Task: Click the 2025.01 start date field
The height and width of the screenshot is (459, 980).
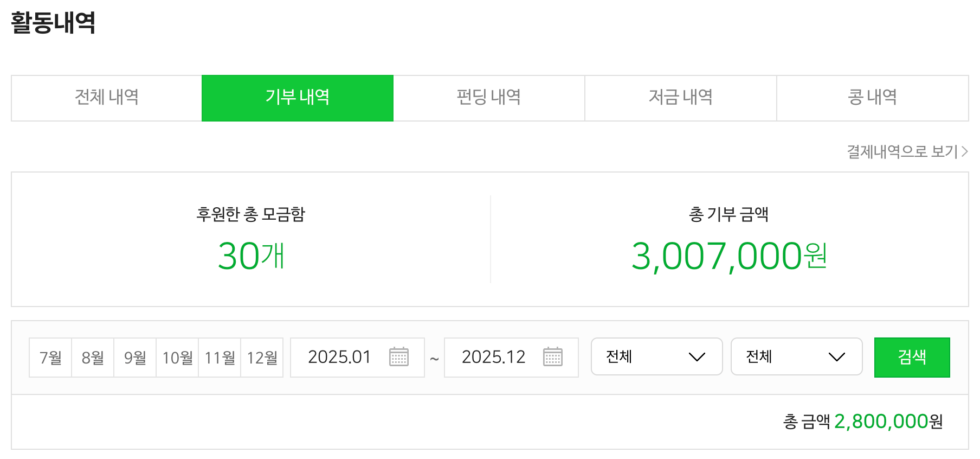Action: (339, 357)
